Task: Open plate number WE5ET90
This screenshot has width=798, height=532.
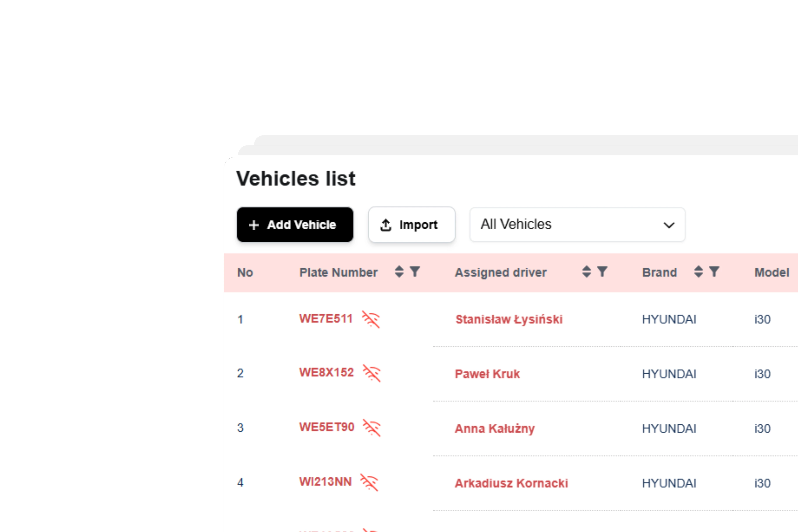Action: point(327,427)
